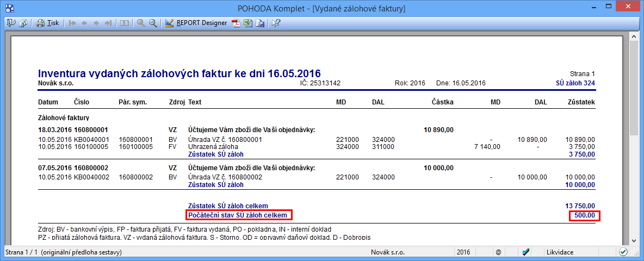Click the save report to file icon
The width and height of the screenshot is (644, 261).
point(260,23)
